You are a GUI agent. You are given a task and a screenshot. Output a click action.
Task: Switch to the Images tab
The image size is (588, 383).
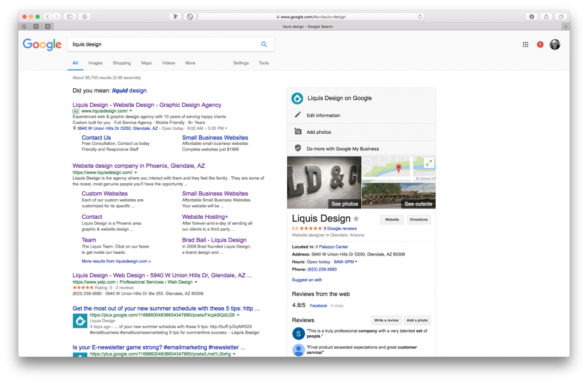click(x=95, y=63)
